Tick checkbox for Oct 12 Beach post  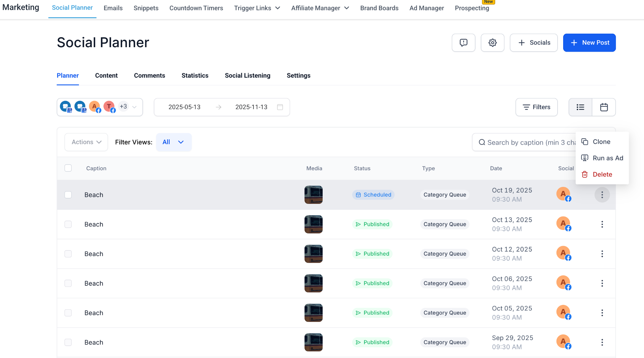[x=68, y=254]
